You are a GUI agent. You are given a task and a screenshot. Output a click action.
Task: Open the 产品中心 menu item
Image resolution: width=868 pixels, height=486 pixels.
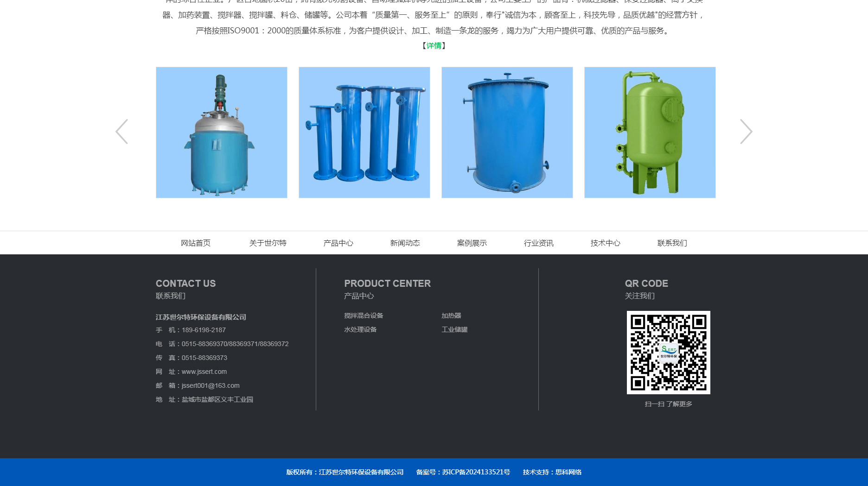click(x=338, y=243)
